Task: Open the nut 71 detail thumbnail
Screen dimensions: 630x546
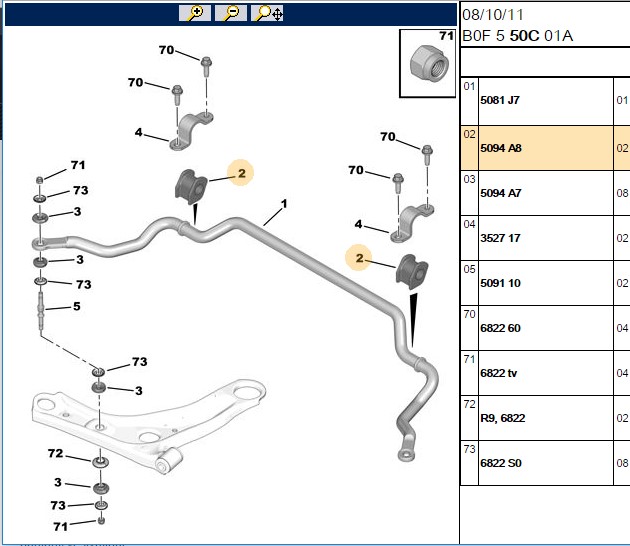Action: 428,63
